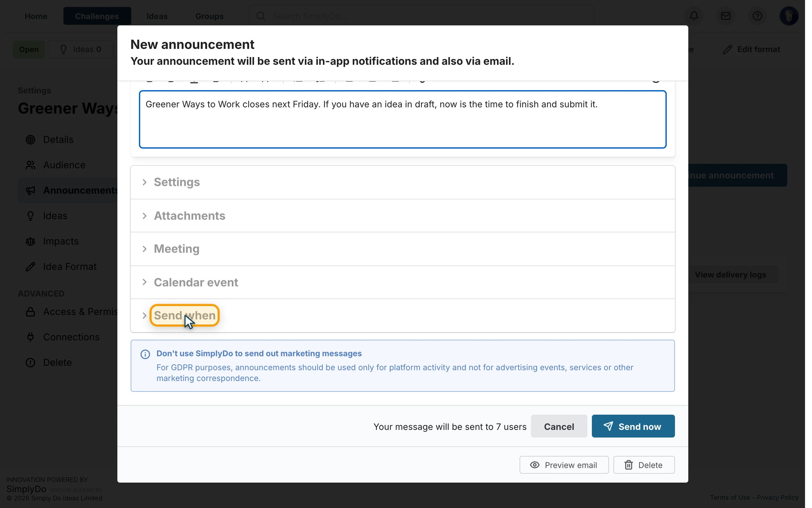Click the Terms of Use link
Image resolution: width=812 pixels, height=508 pixels.
[x=730, y=498]
